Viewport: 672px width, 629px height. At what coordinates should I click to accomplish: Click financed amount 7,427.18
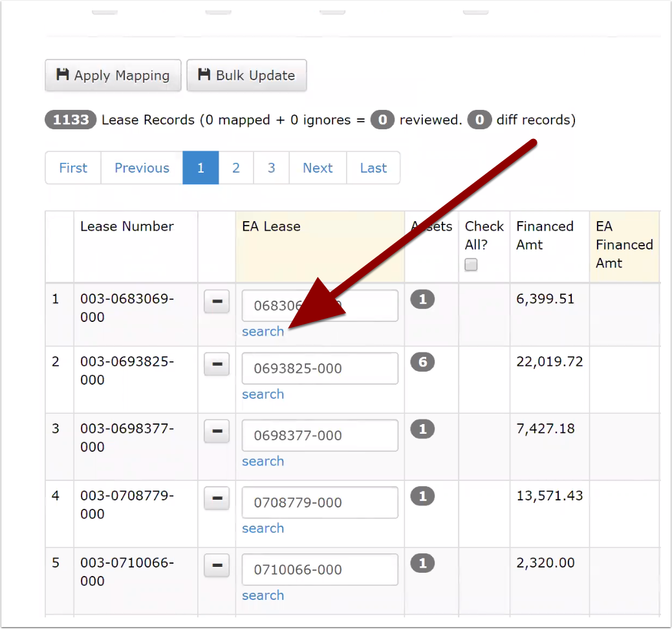coord(545,429)
